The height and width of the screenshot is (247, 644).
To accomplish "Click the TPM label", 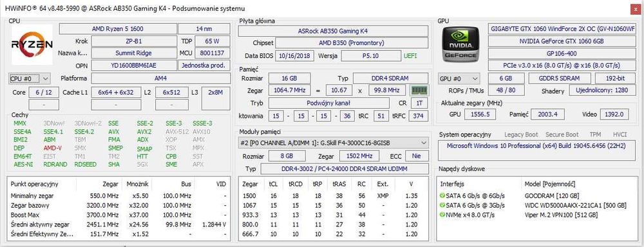I will pos(596,134).
